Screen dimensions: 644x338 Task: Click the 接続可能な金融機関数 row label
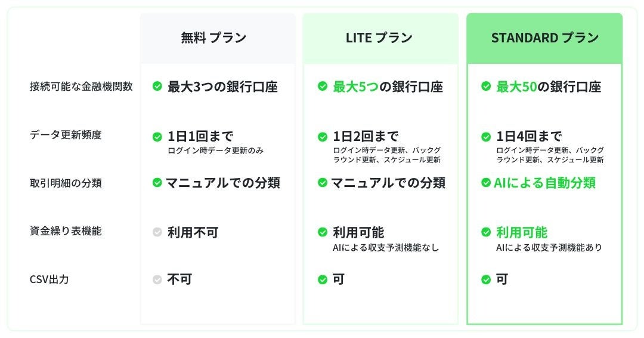(x=81, y=87)
